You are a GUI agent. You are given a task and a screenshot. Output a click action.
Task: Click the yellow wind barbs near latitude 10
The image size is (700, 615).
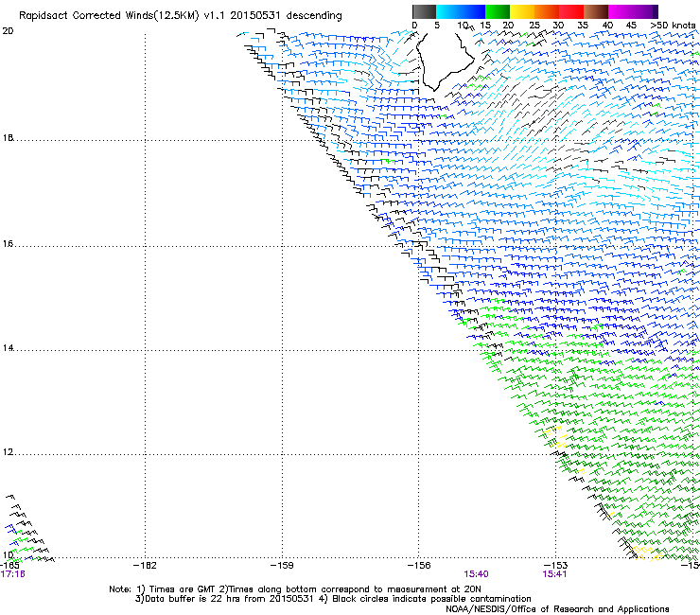click(646, 553)
